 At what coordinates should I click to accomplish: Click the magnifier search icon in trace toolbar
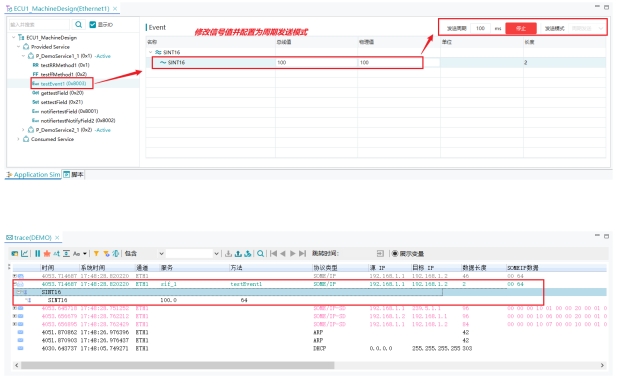[x=260, y=254]
